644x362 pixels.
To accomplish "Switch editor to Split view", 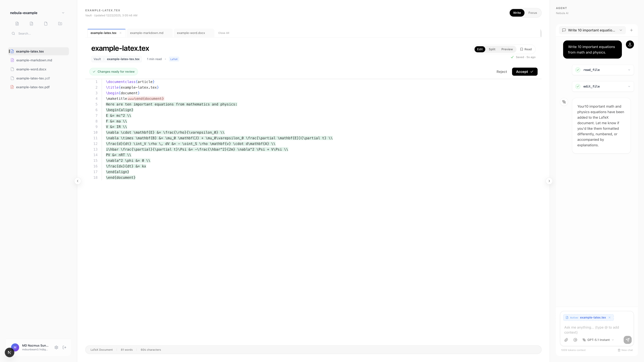I will click(492, 49).
